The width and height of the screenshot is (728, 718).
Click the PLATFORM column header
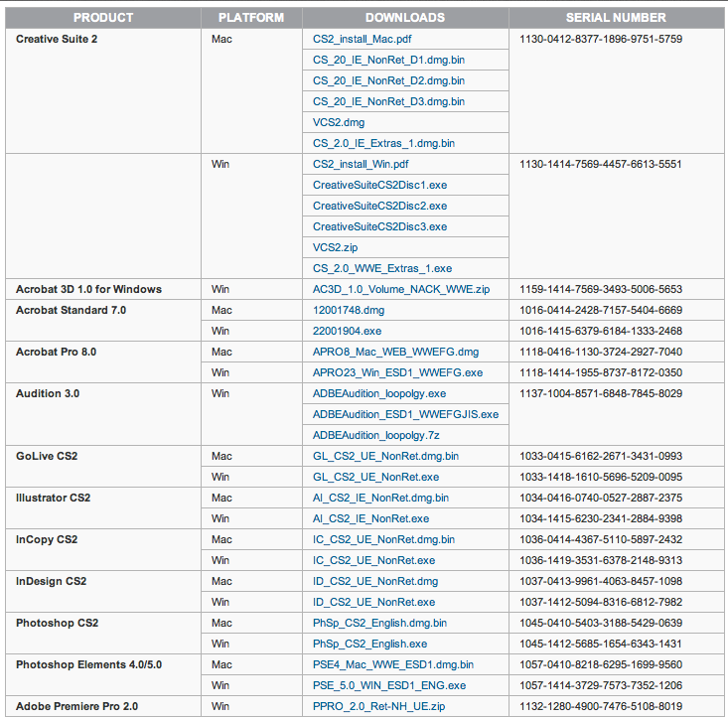(251, 18)
